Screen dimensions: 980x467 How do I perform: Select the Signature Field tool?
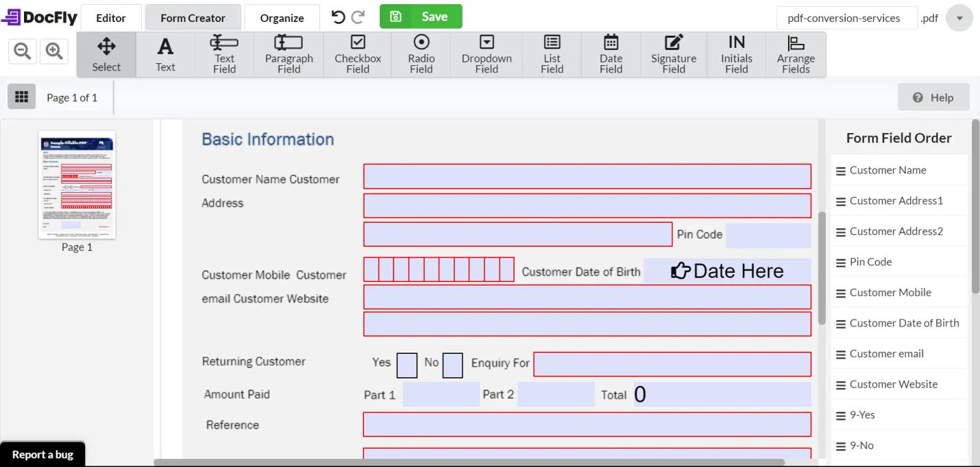pos(673,53)
